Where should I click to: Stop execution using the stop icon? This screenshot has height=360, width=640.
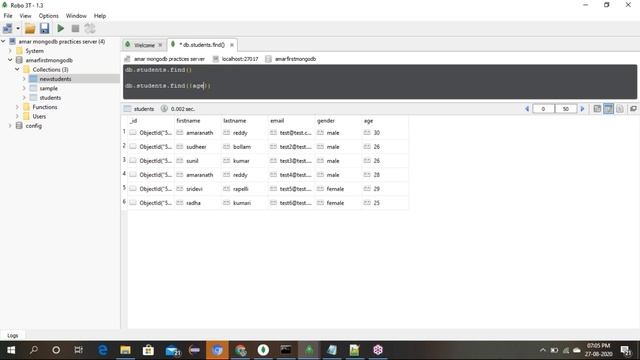(x=75, y=28)
